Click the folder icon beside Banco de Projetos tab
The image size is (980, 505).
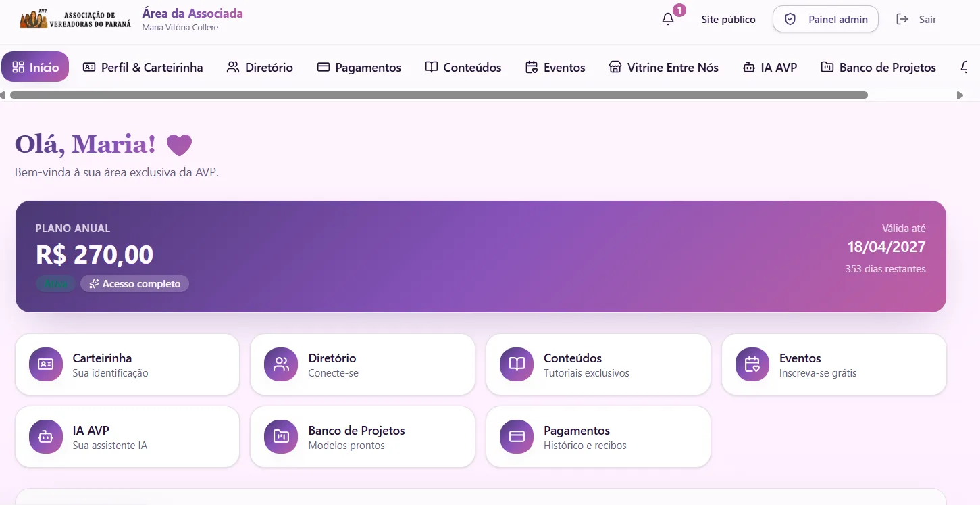point(827,67)
